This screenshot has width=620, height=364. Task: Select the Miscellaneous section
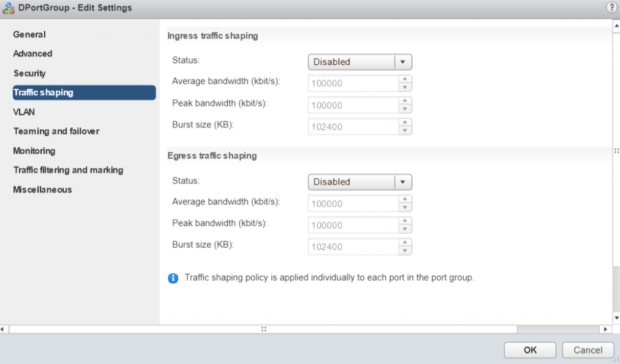[x=42, y=190]
